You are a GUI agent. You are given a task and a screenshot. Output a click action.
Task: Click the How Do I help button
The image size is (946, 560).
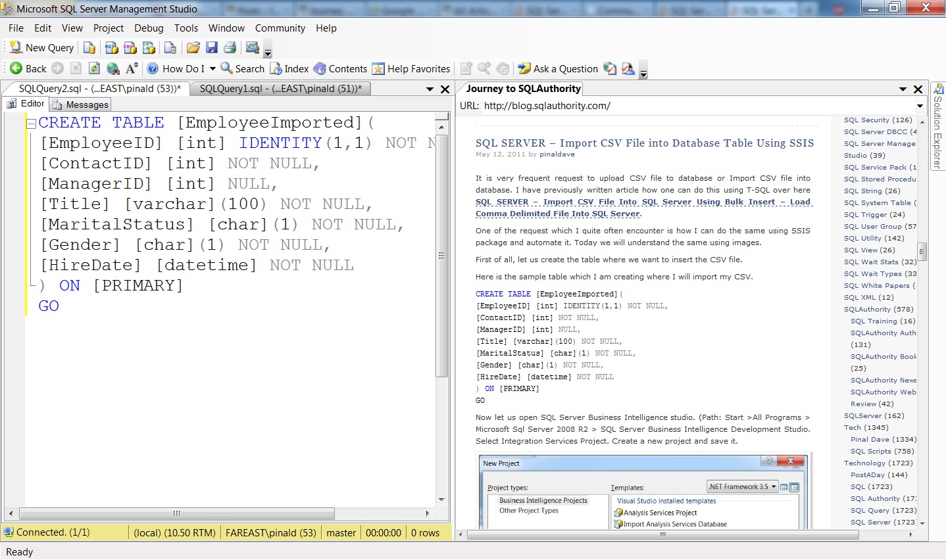pos(176,68)
